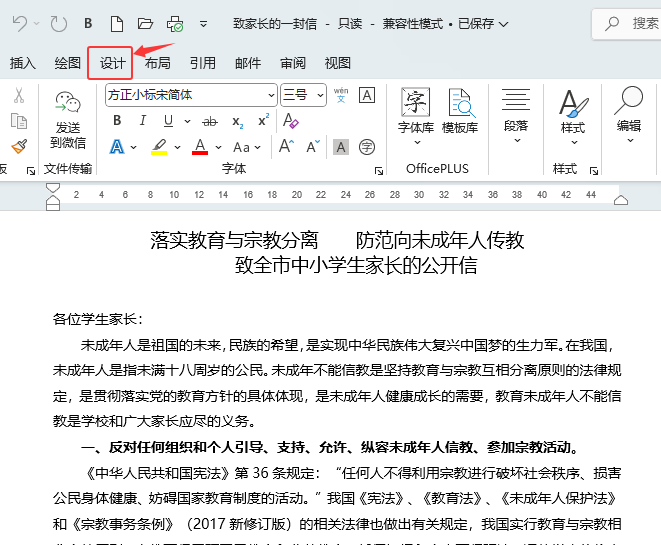
Task: Open the clipboard dialog launcher
Action: pos(31,171)
